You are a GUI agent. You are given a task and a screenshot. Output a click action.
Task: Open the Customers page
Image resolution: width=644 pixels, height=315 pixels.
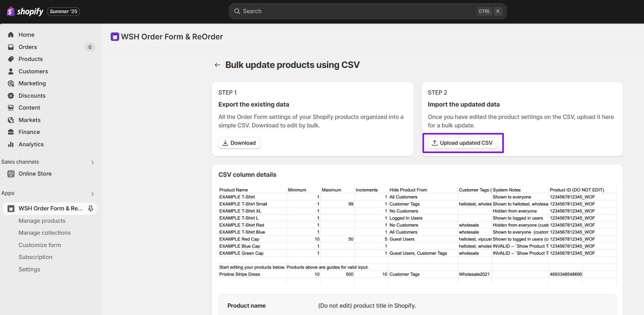point(33,71)
